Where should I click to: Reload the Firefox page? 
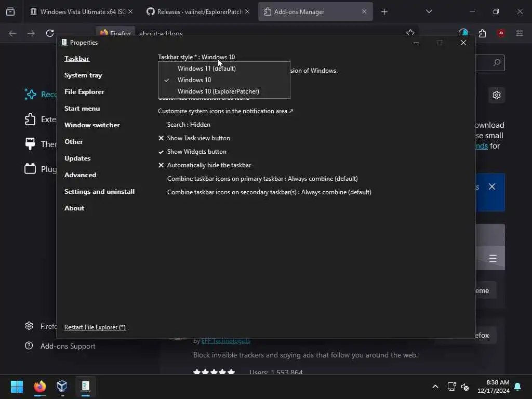pyautogui.click(x=50, y=33)
